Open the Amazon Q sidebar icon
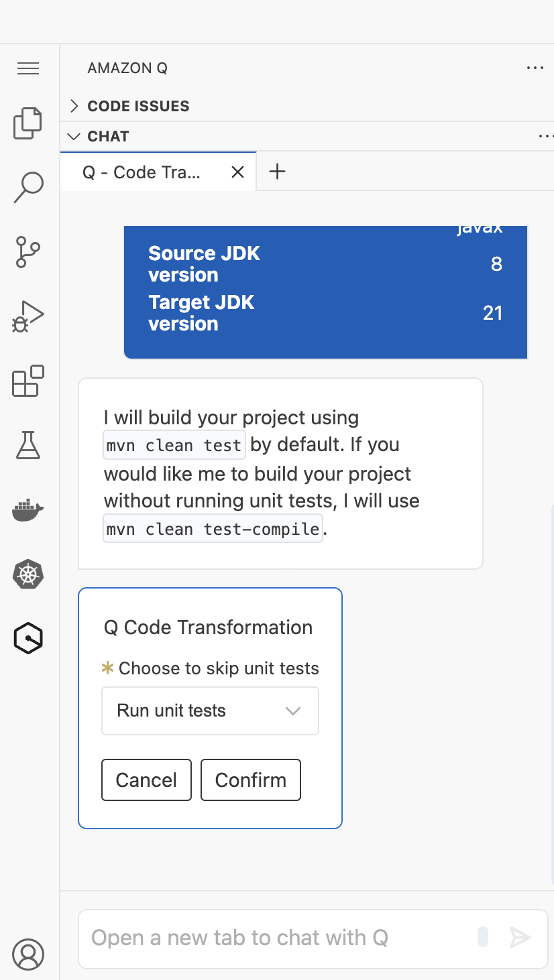 [x=28, y=639]
